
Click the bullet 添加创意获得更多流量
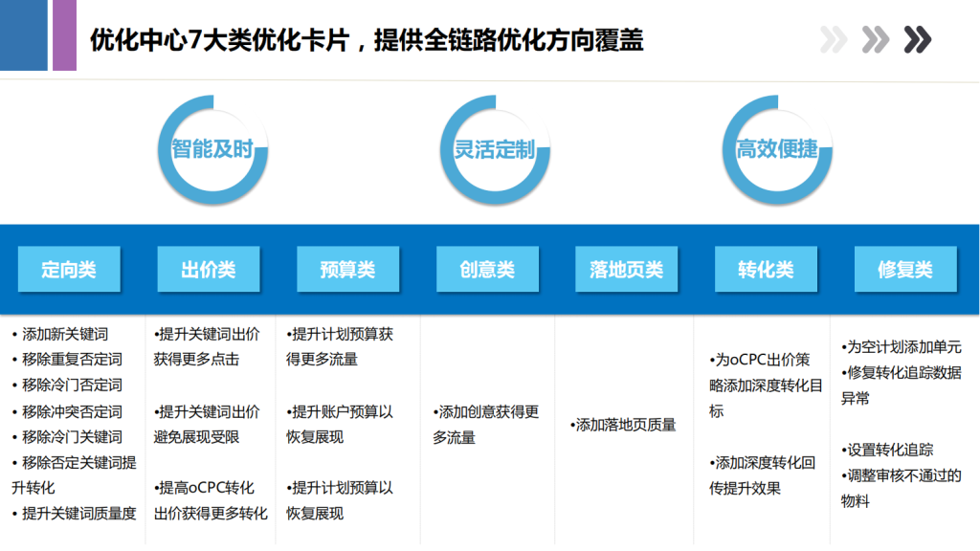tap(485, 424)
